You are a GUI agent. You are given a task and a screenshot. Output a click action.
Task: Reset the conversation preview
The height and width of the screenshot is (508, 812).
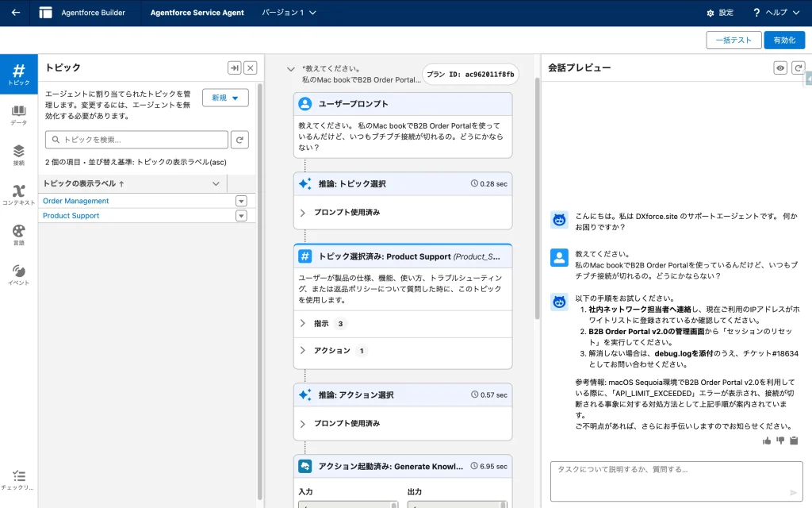click(x=799, y=68)
